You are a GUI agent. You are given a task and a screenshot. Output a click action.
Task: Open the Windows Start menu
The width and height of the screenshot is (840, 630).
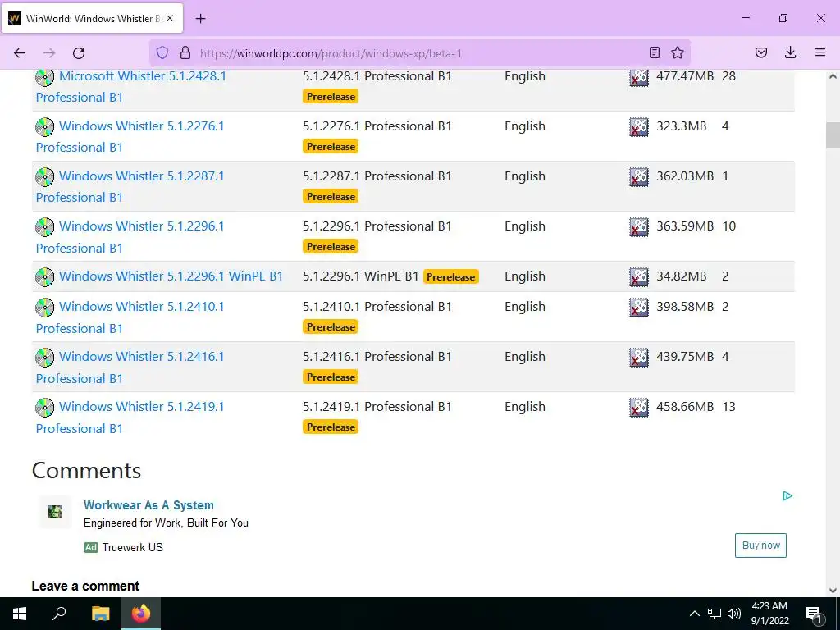click(20, 614)
